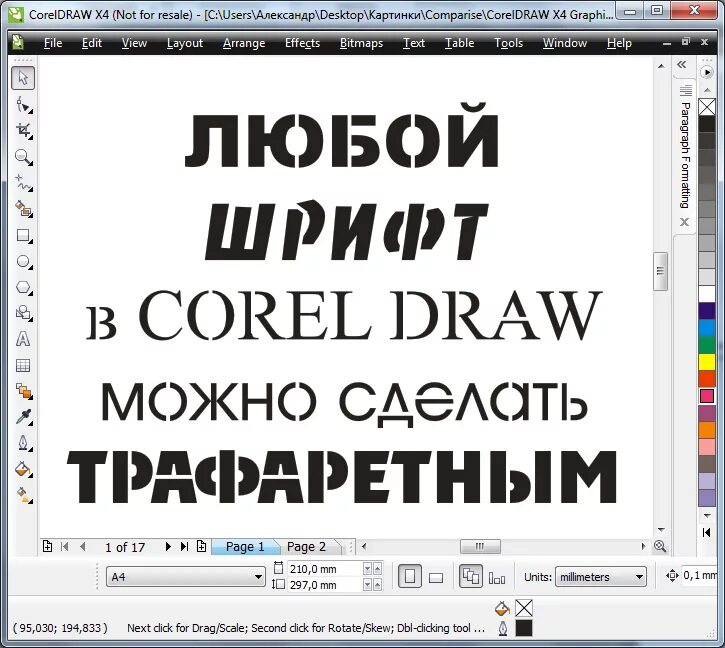Click the zoom navigator icon by scrollbar

(x=660, y=546)
